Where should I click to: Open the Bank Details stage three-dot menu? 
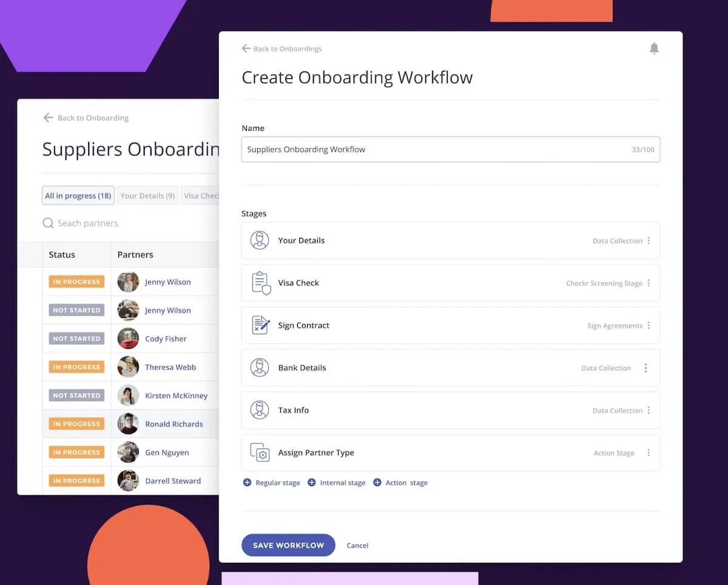point(645,368)
